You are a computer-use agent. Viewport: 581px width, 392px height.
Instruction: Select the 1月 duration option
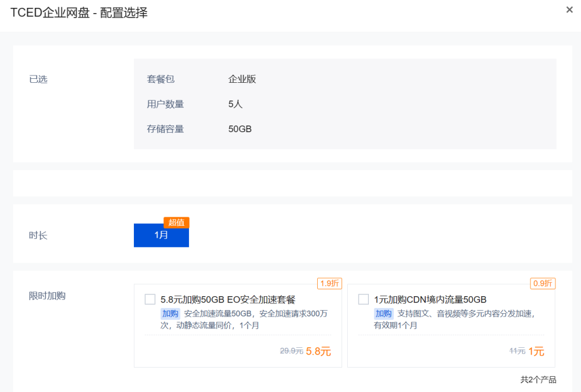coord(161,235)
